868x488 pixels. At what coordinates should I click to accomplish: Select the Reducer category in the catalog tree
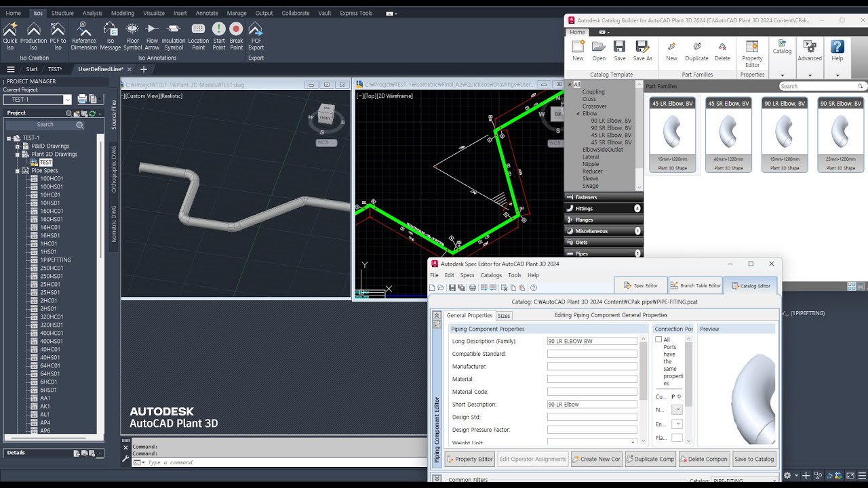tap(593, 171)
